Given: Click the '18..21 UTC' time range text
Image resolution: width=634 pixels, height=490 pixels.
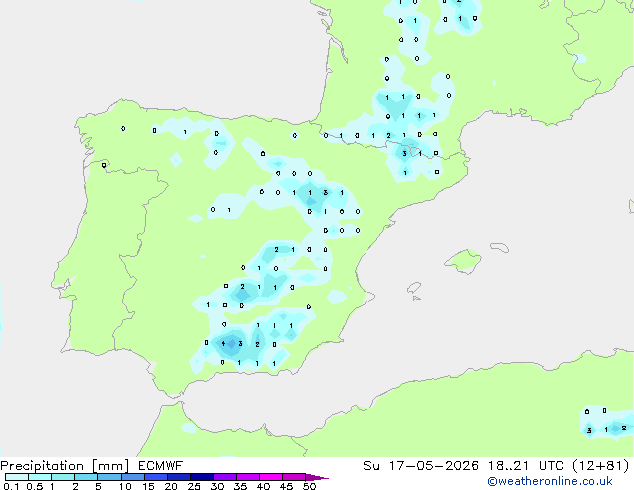Looking at the screenshot, I should [526, 466].
